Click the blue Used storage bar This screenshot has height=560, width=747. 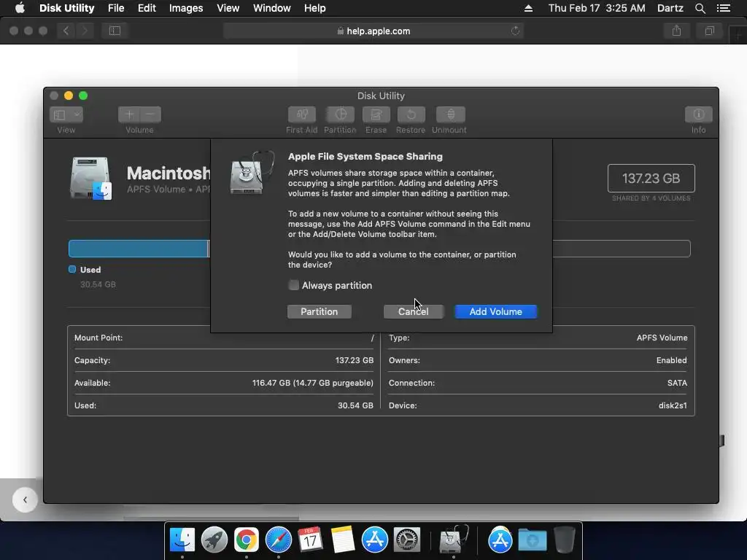(139, 249)
